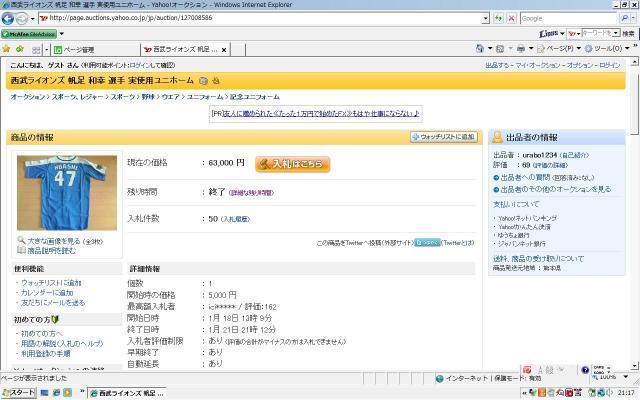This screenshot has height=400, width=640.
Task: Click the Feeds icon in the command bar
Action: (x=500, y=49)
